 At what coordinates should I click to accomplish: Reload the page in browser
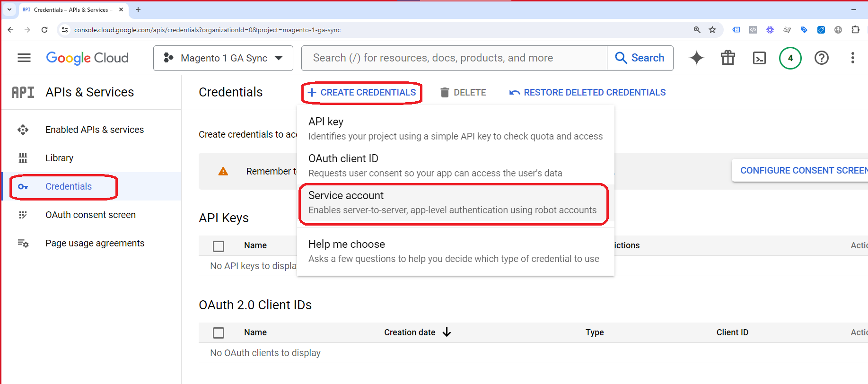click(x=44, y=30)
